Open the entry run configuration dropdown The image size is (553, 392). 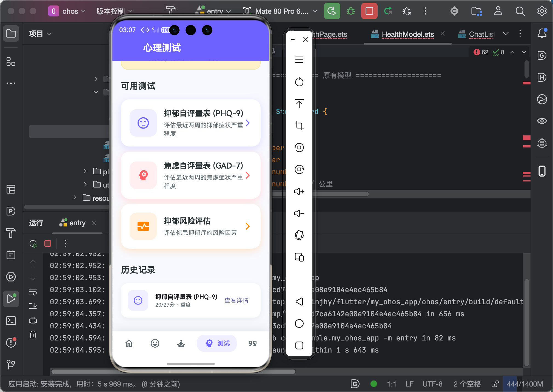(214, 11)
